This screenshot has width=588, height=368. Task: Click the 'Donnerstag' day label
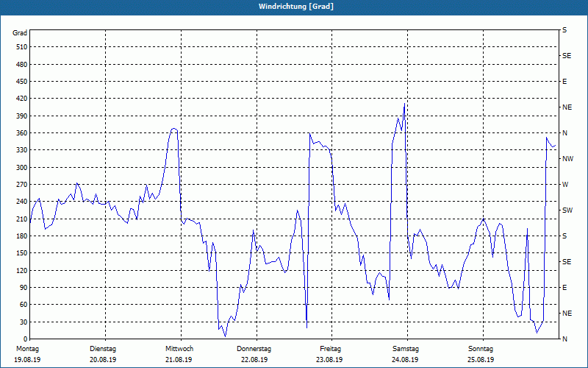coord(254,349)
